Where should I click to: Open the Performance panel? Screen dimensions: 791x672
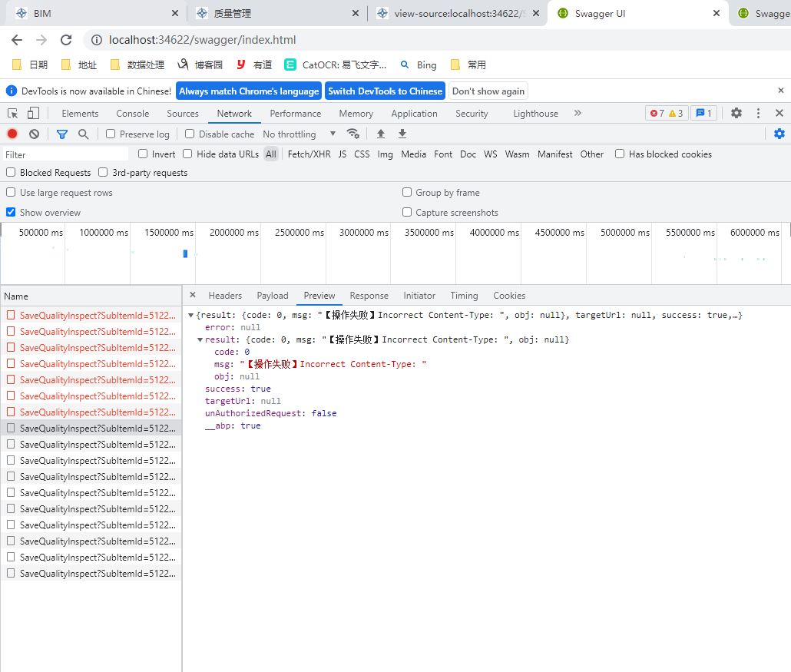click(x=296, y=114)
